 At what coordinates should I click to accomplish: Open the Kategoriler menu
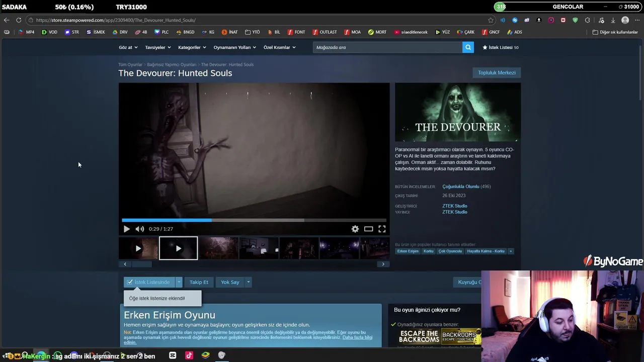[x=192, y=47]
